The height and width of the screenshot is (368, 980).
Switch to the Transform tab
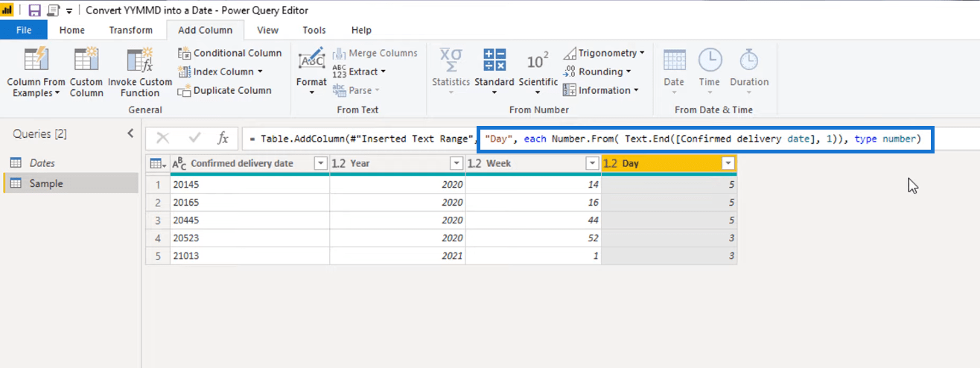click(130, 30)
